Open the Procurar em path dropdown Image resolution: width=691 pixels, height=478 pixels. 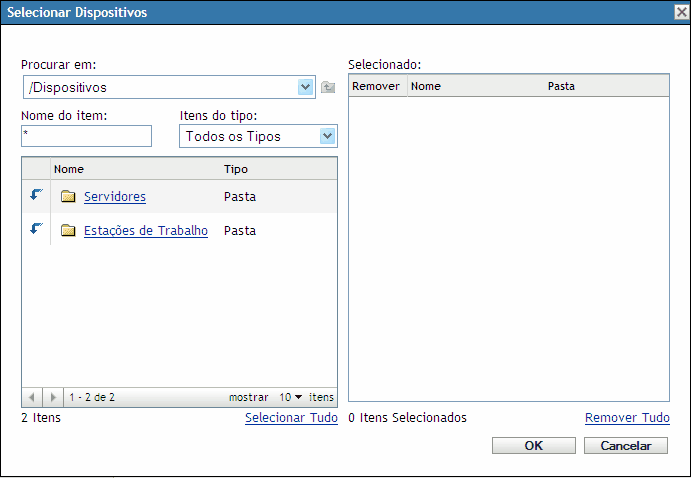click(x=306, y=88)
